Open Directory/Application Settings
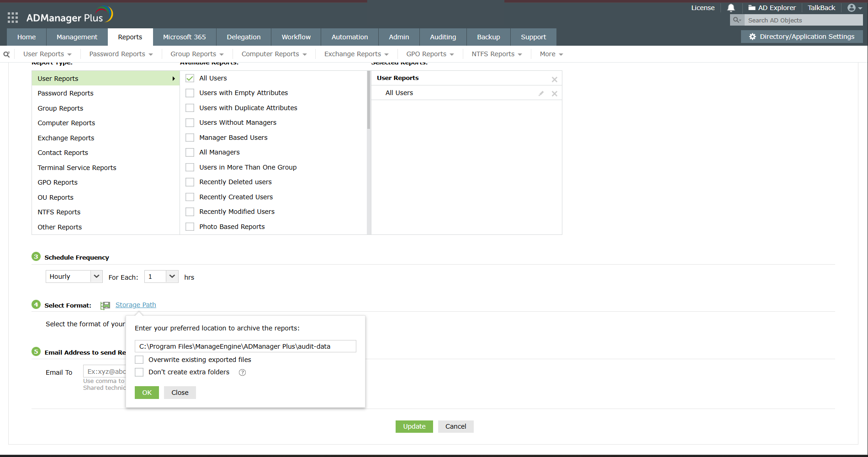The width and height of the screenshot is (868, 457). 802,37
